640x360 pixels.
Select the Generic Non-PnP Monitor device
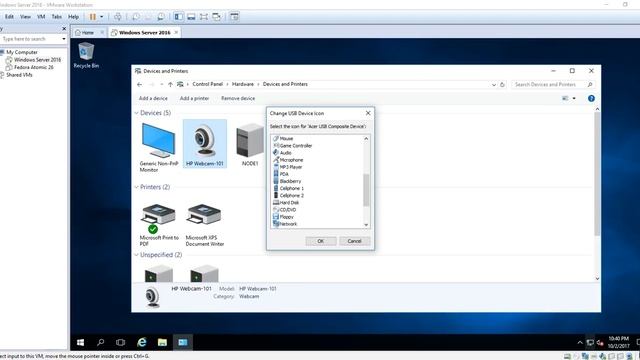tap(159, 147)
